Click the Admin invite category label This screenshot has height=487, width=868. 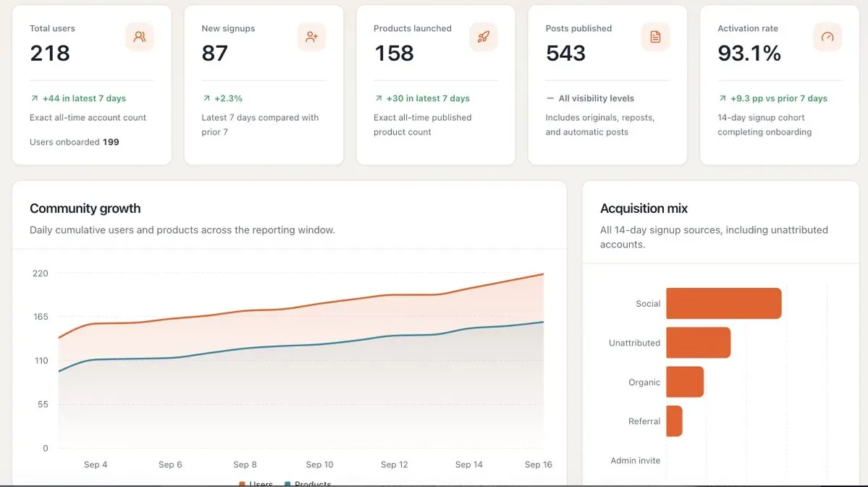(x=636, y=460)
